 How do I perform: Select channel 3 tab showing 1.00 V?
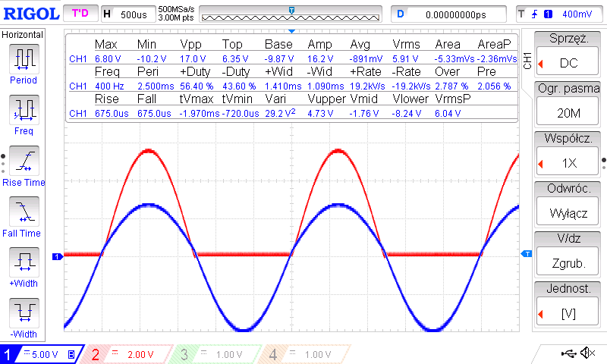tap(217, 354)
